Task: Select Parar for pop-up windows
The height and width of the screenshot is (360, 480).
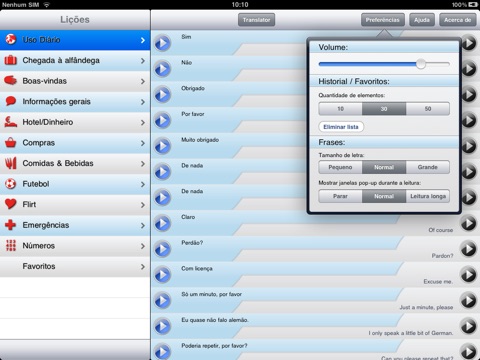Action: pos(340,196)
